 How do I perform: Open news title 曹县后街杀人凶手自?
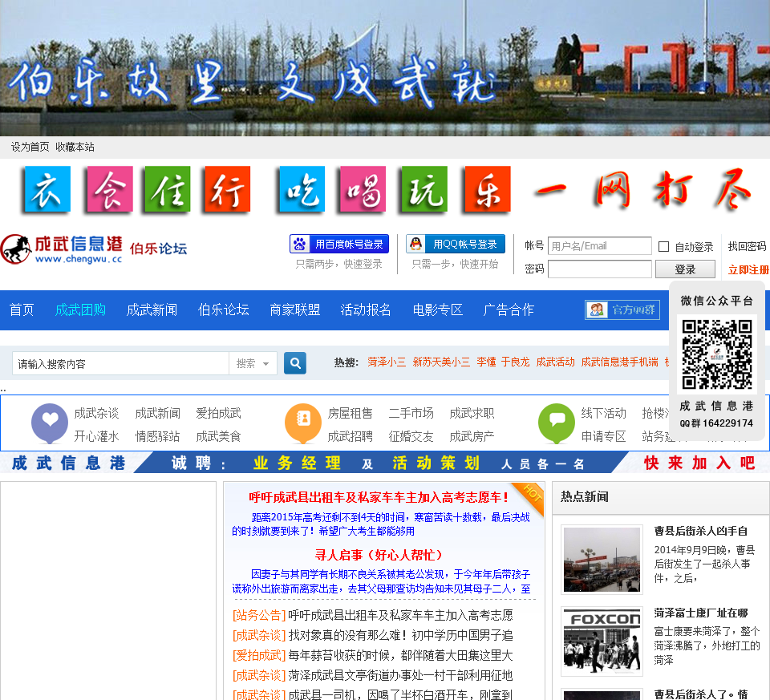pyautogui.click(x=701, y=531)
